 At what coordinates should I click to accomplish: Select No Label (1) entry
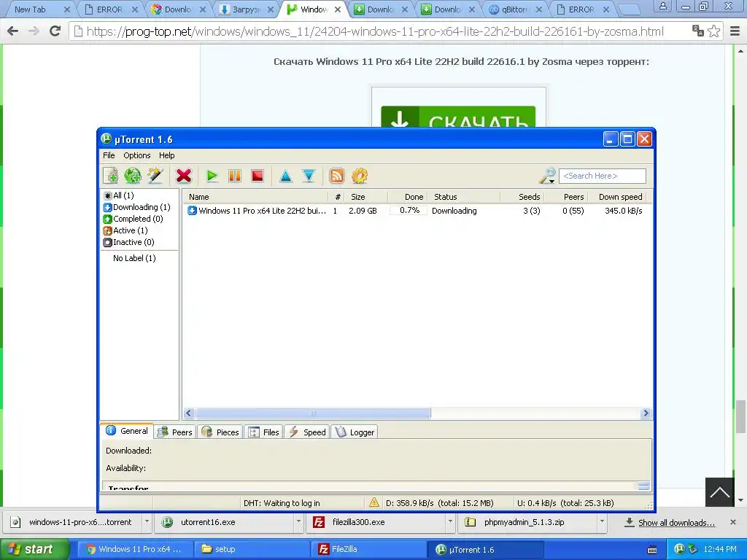coord(134,258)
